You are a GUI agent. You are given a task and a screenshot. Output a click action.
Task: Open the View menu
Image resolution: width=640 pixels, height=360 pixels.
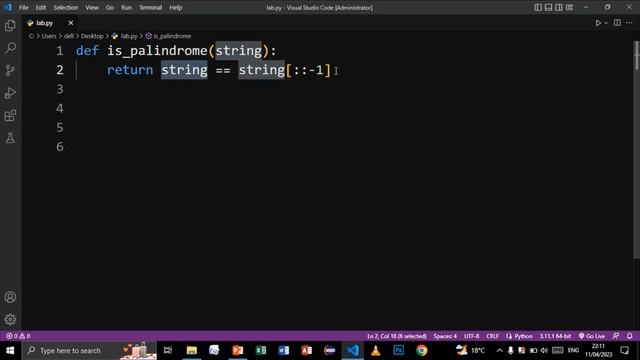(x=92, y=7)
